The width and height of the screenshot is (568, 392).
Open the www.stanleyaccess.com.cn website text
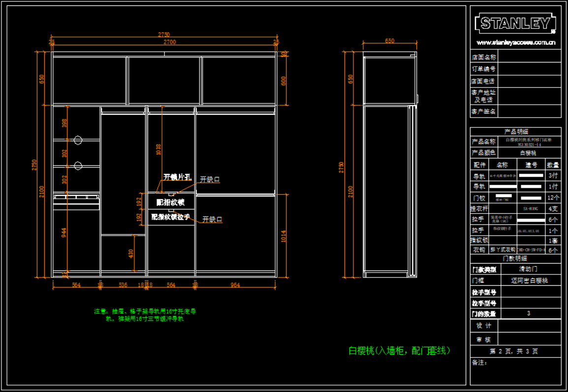point(515,42)
